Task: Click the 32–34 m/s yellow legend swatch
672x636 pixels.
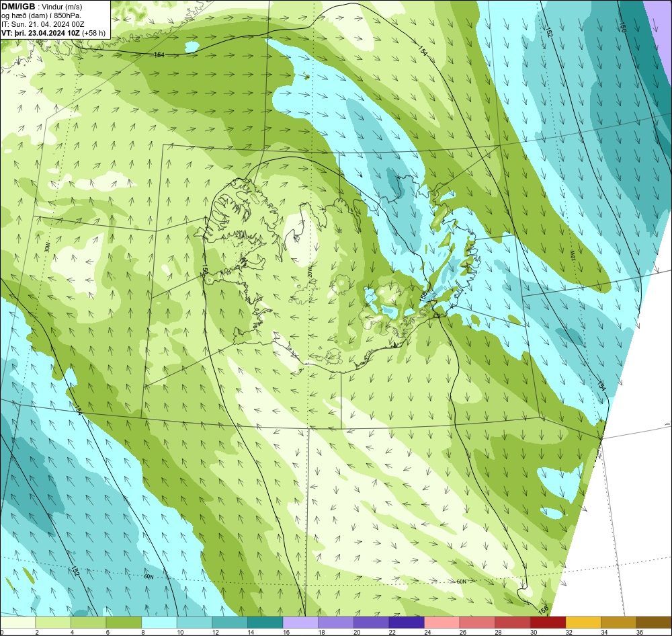Action: pos(583,623)
